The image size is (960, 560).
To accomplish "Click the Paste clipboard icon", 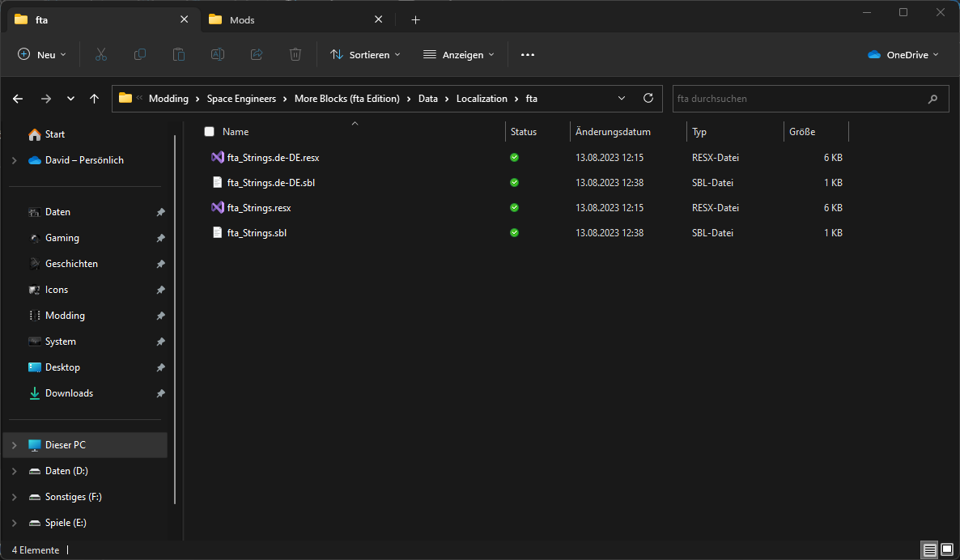I will click(179, 54).
